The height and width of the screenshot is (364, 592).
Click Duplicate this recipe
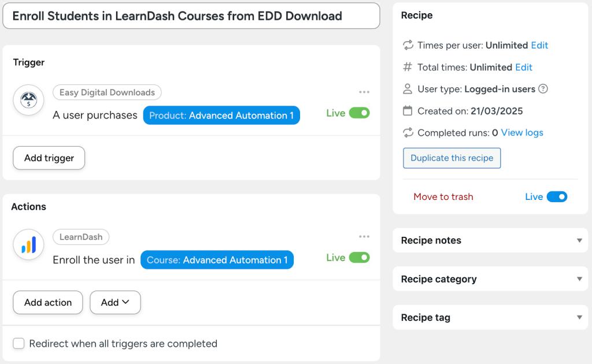tap(452, 158)
